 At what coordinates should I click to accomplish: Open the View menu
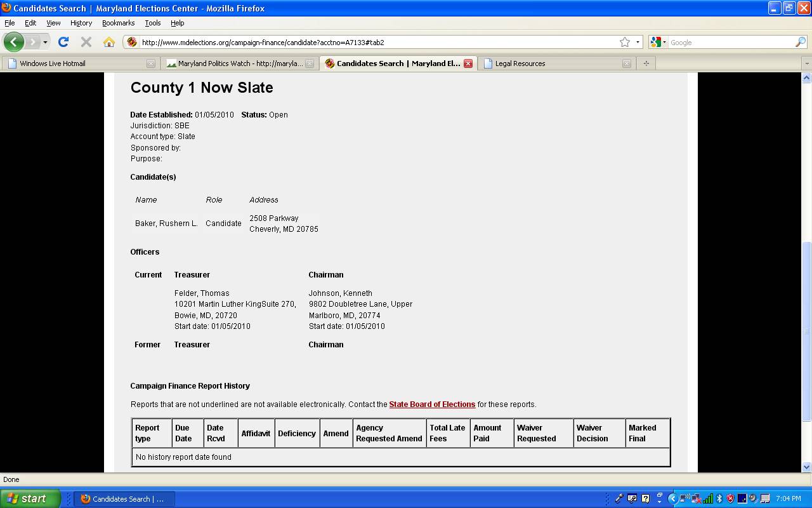[x=53, y=23]
